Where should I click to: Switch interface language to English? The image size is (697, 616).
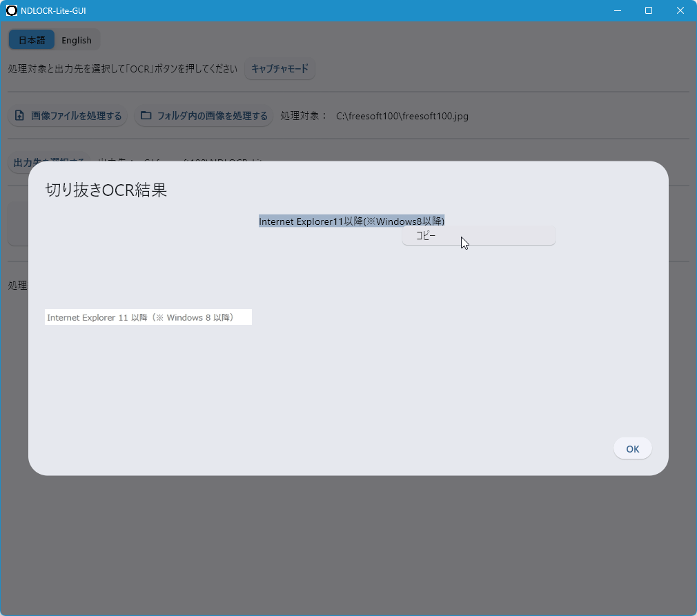(77, 40)
